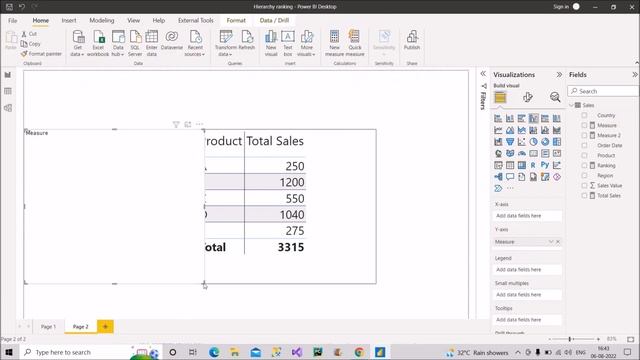The image size is (640, 360).
Task: Open the Analytics pane icon
Action: pyautogui.click(x=555, y=97)
